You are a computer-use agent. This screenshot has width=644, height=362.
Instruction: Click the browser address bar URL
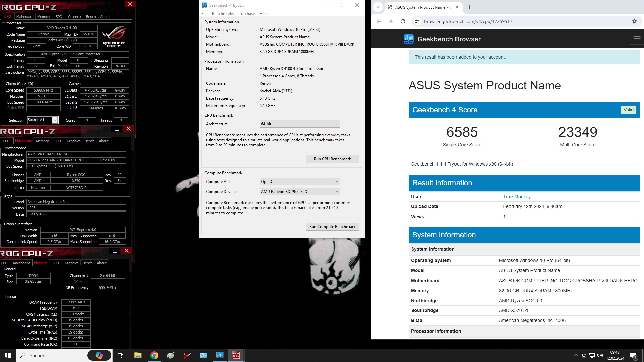pyautogui.click(x=468, y=21)
